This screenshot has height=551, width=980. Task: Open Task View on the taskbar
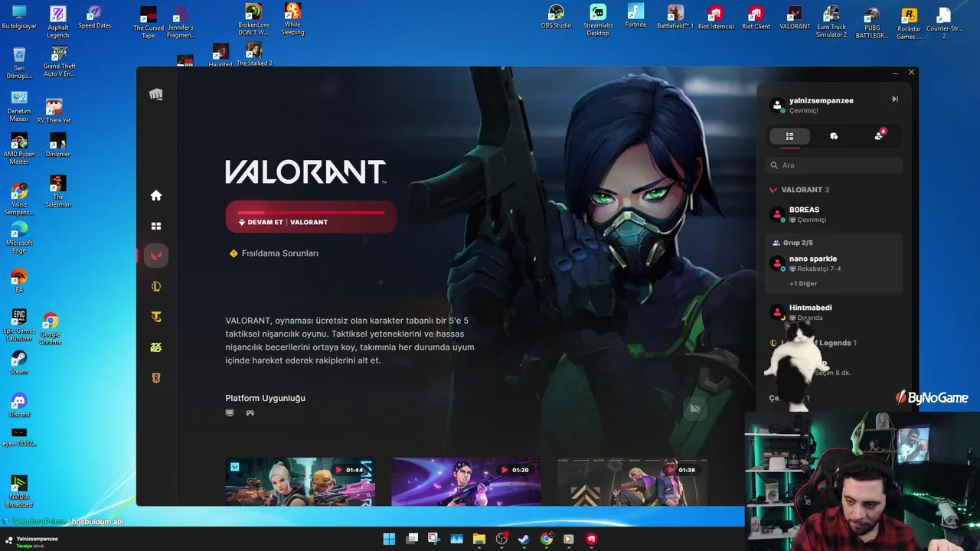tap(412, 539)
